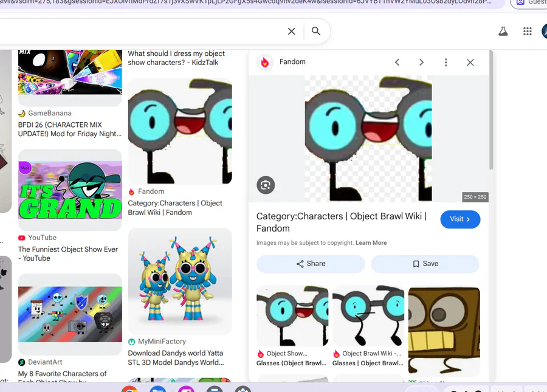547x392 pixels.
Task: Close the image preview panel
Action: 470,63
